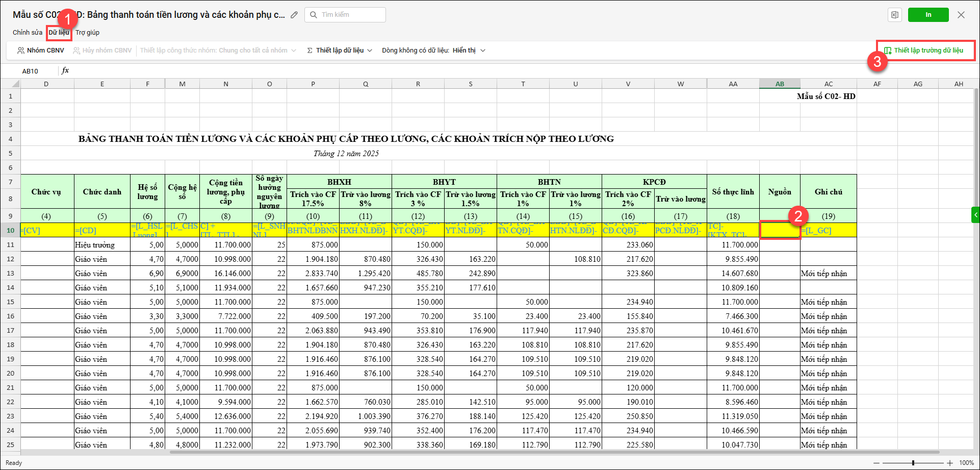Export the report using the Excel icon
This screenshot has height=470, width=980.
click(x=895, y=15)
